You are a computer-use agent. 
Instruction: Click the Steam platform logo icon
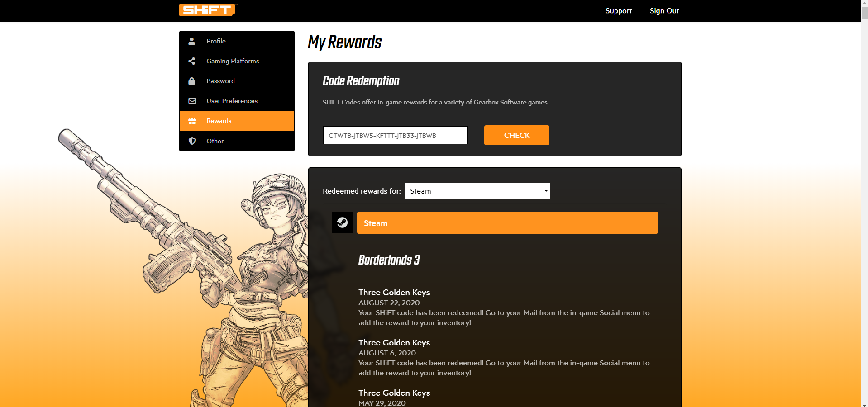point(343,222)
